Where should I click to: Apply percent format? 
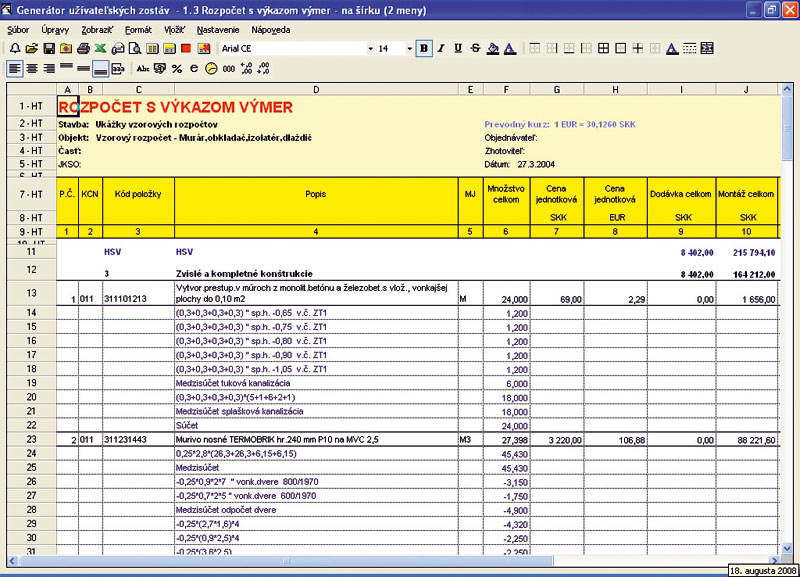click(x=177, y=68)
